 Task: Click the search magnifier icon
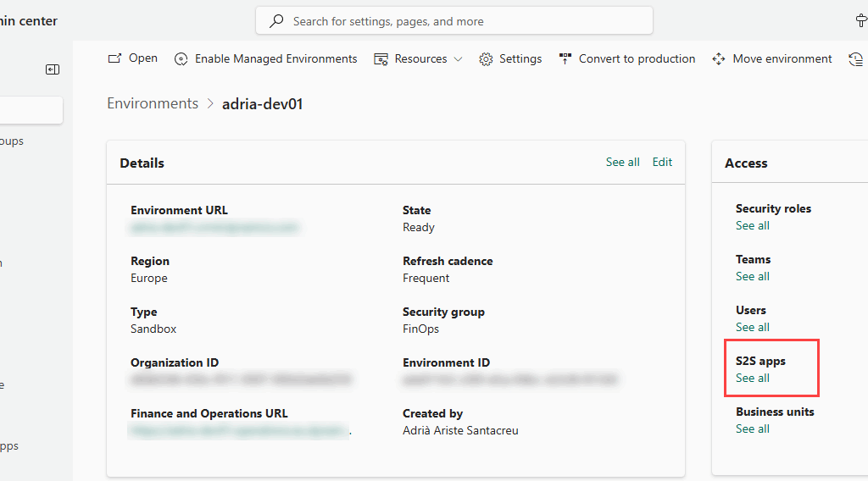coord(276,21)
